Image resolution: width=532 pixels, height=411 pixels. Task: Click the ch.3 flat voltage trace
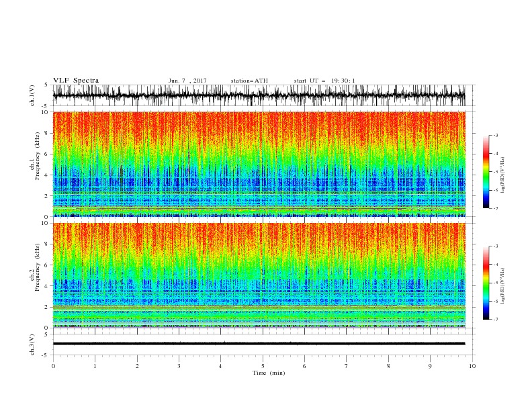(259, 344)
